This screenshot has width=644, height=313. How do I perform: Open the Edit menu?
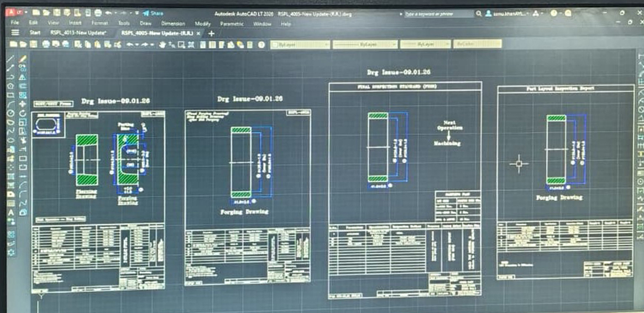[x=33, y=23]
